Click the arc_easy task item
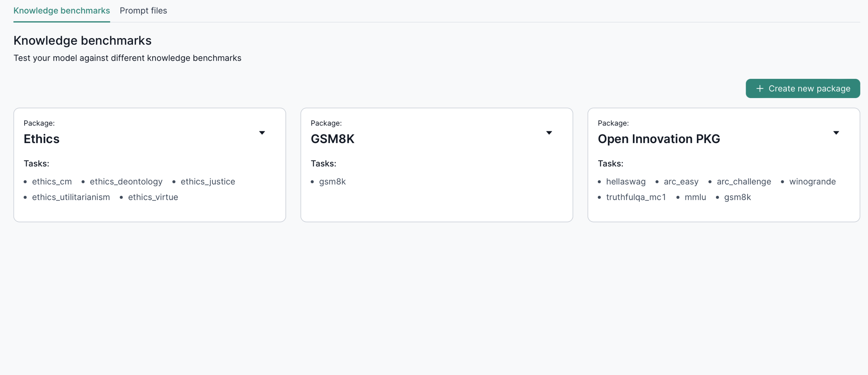868x375 pixels. click(681, 182)
